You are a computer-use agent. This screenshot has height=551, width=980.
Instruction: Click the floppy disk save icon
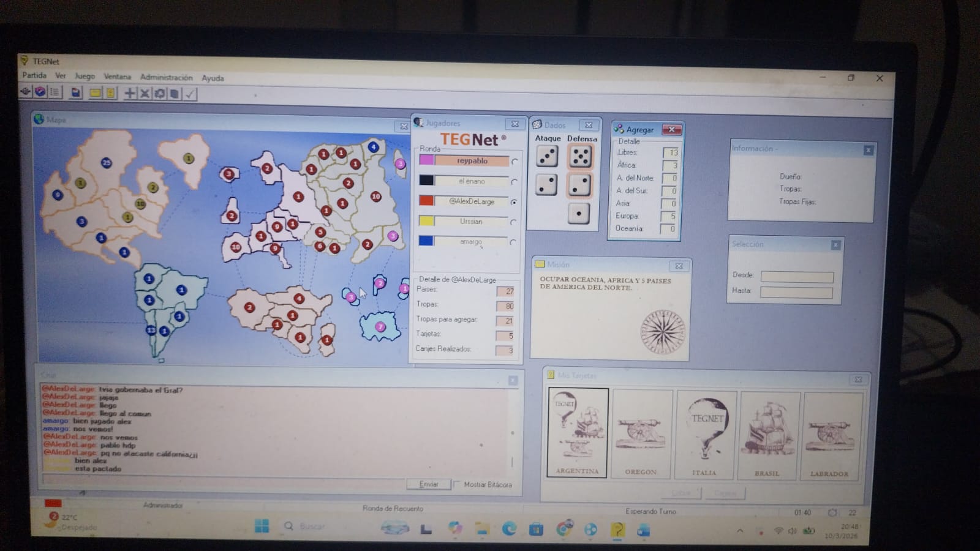75,92
